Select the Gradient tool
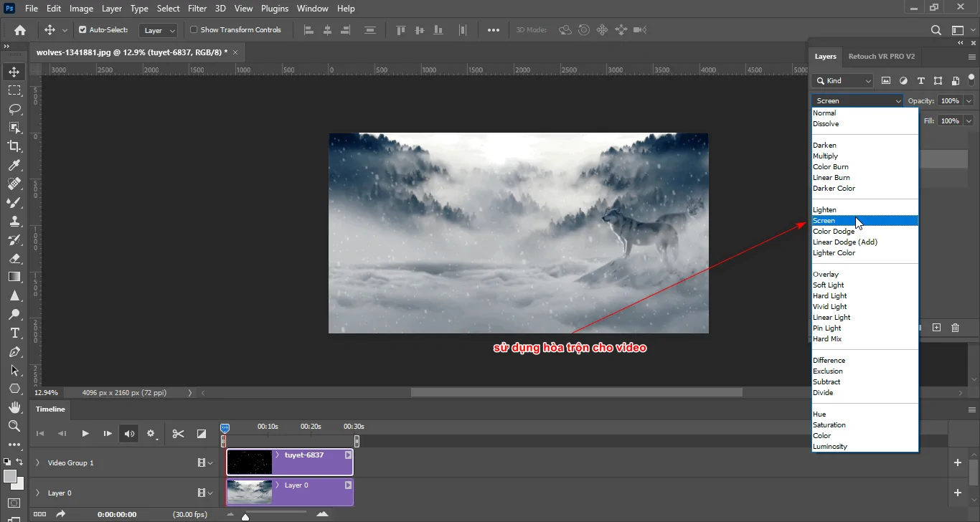The width and height of the screenshot is (980, 522). (x=14, y=277)
